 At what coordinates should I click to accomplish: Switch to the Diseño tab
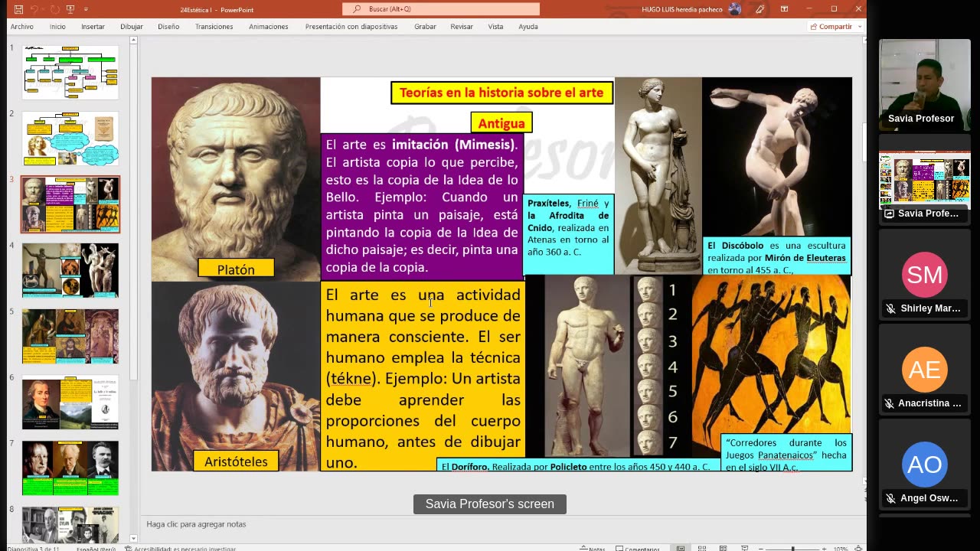point(168,27)
